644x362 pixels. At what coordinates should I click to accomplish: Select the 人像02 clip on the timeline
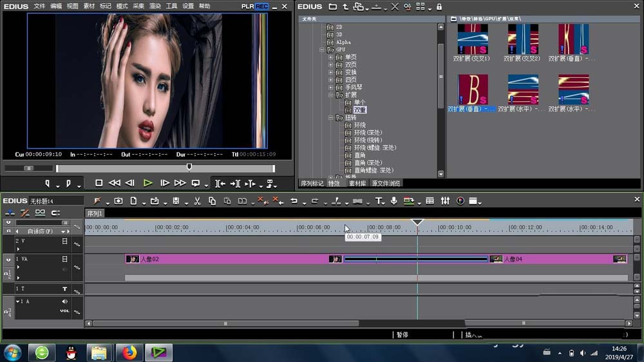(x=233, y=259)
